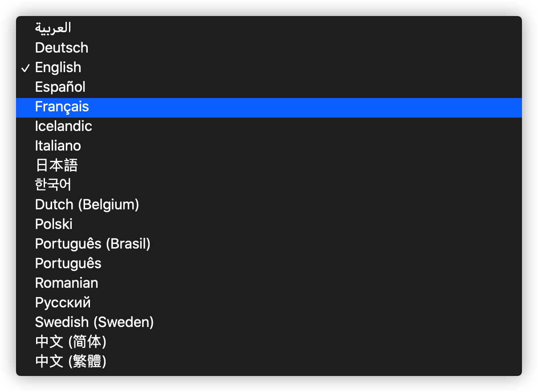Switch language to Romanian
This screenshot has height=392, width=538.
pos(269,282)
